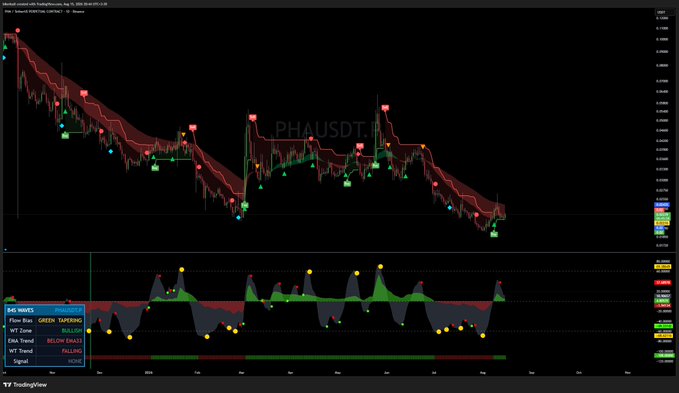Select the GREEN TAPERING value cell
The image size is (679, 393).
pos(60,320)
